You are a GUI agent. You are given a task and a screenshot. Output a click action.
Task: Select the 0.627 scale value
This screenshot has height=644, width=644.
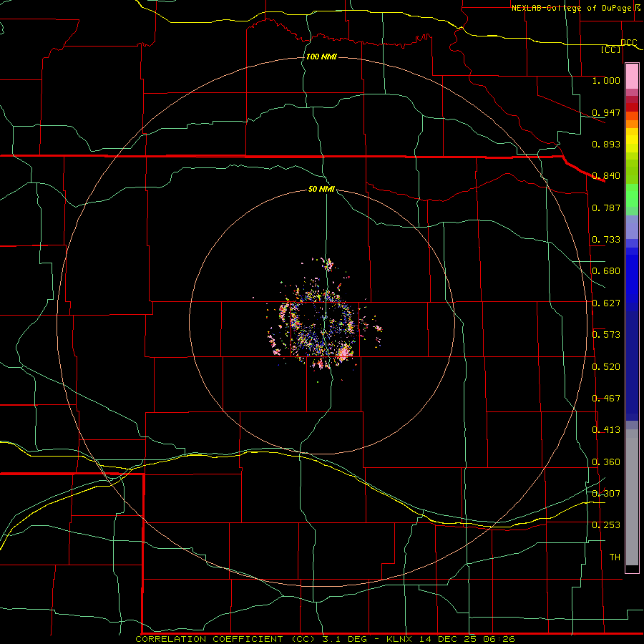click(x=606, y=303)
